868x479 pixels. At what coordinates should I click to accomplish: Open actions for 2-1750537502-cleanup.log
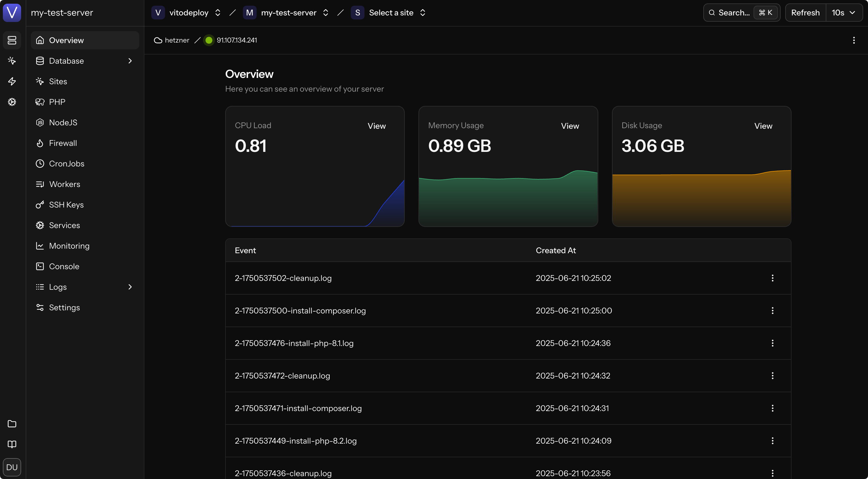point(773,278)
